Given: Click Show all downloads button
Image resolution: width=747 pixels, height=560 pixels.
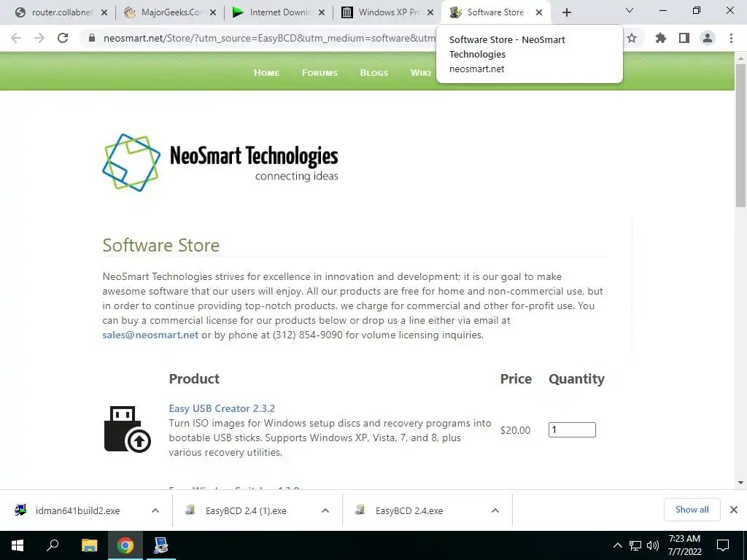Looking at the screenshot, I should 692,510.
